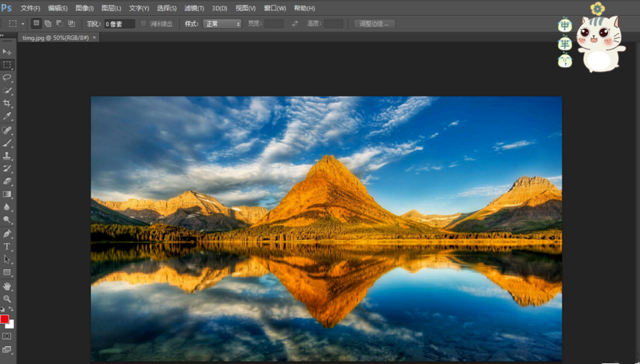Select the Clone Stamp tool

tap(7, 155)
